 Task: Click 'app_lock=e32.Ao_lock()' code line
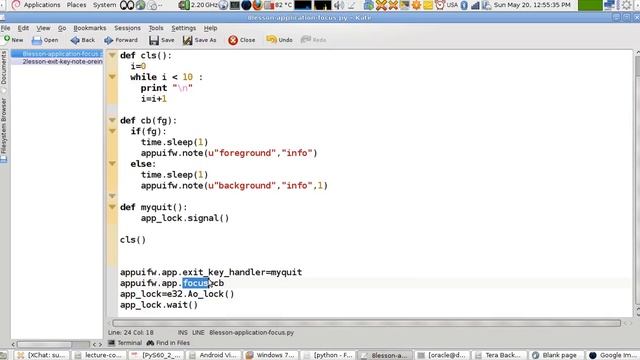coord(177,294)
